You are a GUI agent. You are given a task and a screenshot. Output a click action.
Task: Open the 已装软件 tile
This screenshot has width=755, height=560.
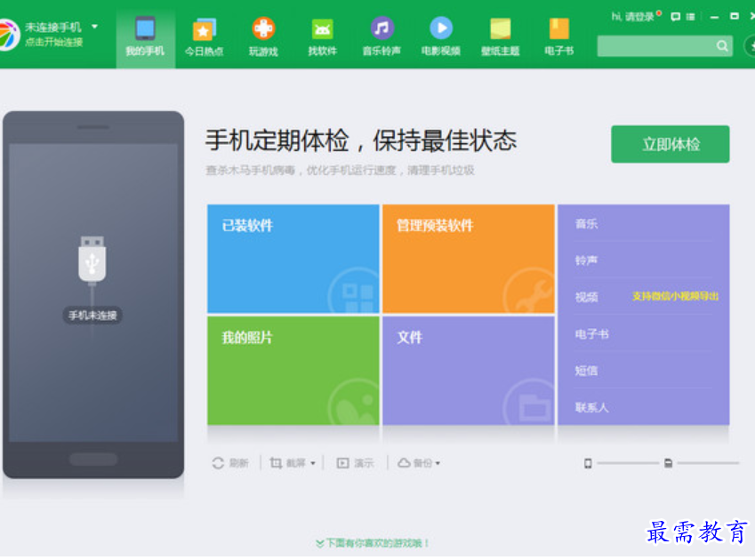pyautogui.click(x=293, y=259)
